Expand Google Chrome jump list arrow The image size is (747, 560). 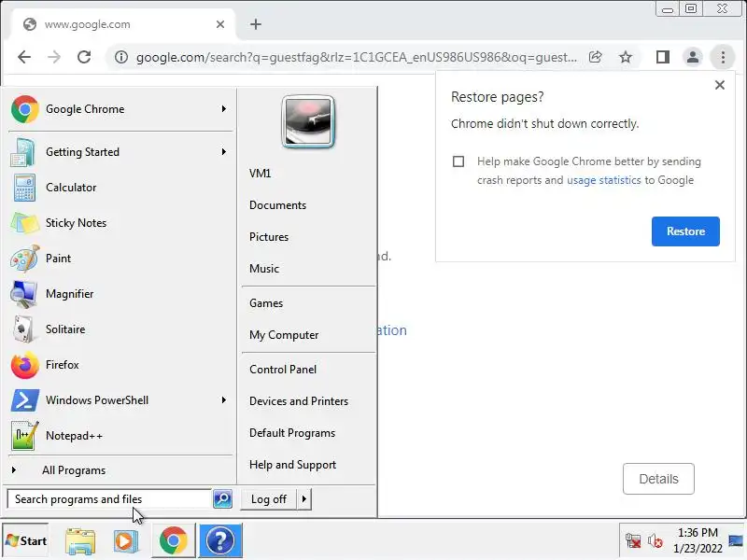coord(223,109)
